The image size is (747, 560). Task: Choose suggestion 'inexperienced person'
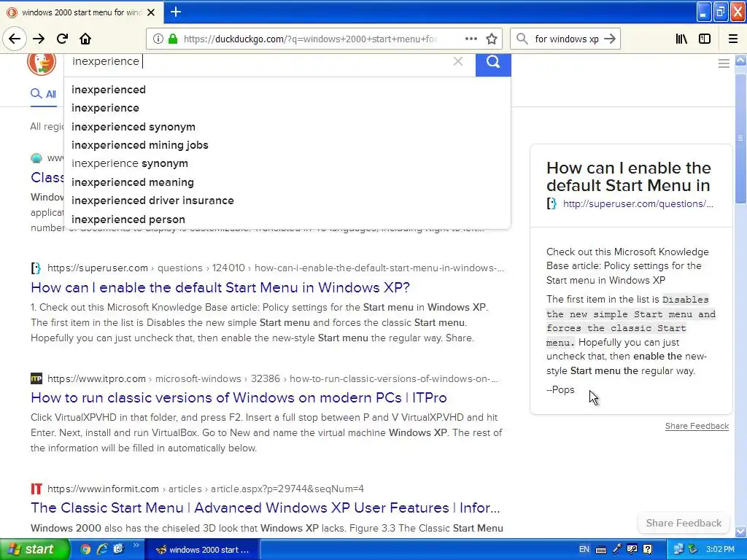click(x=287, y=219)
